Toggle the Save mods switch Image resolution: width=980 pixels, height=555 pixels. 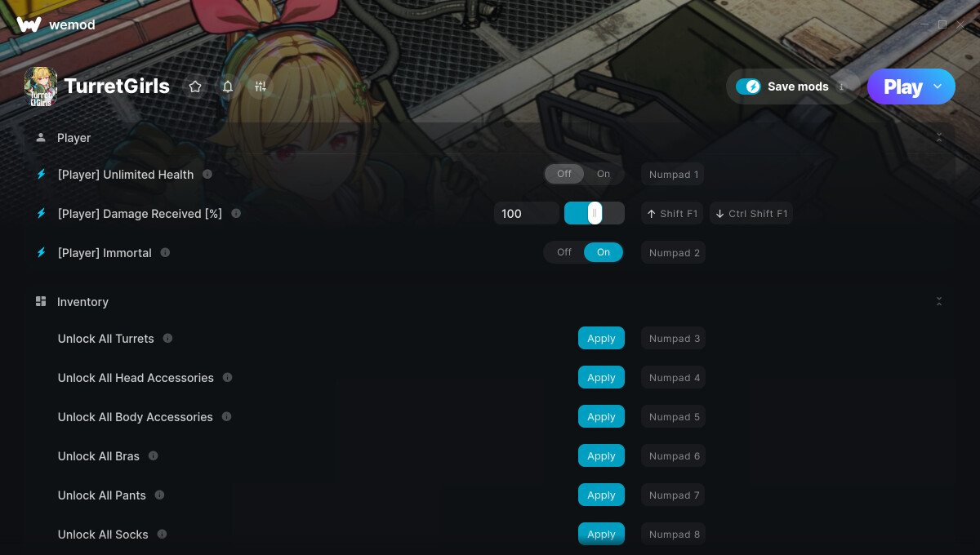[748, 87]
